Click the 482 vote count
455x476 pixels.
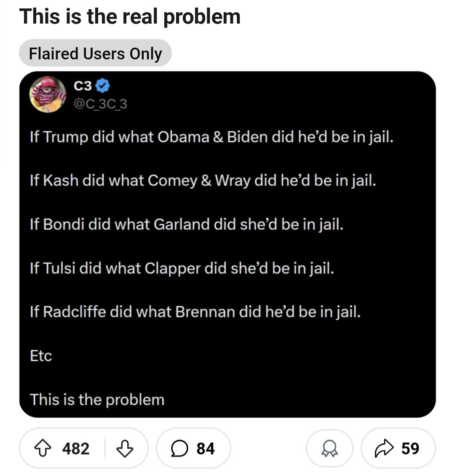(76, 449)
